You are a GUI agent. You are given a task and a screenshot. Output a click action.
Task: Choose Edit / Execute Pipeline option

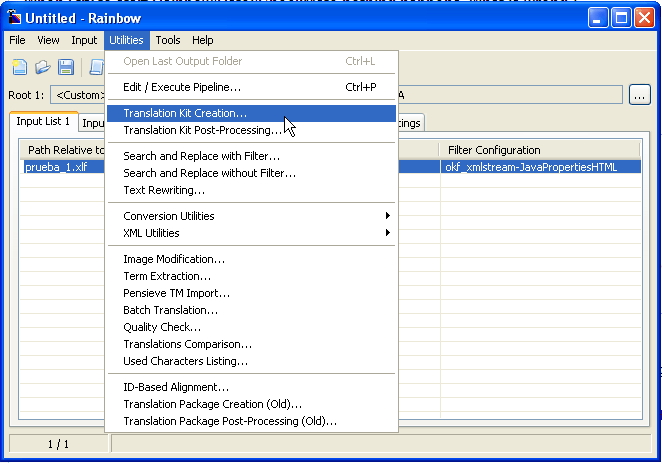tap(182, 87)
